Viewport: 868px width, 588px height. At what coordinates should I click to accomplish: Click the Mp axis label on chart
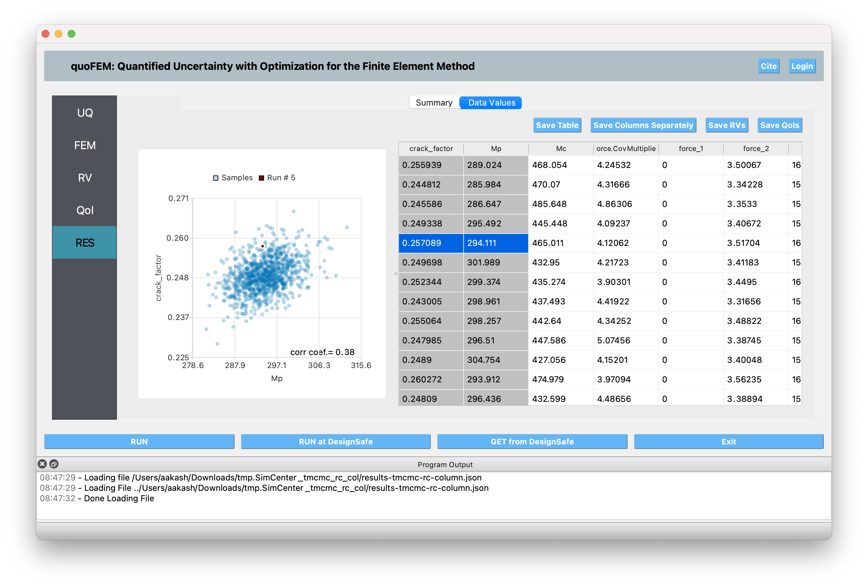277,378
